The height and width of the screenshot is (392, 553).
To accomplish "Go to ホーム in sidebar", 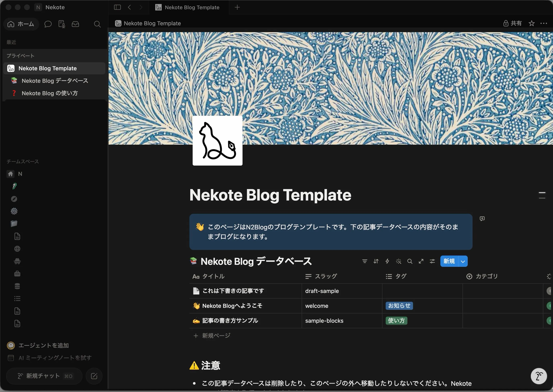I will [21, 24].
